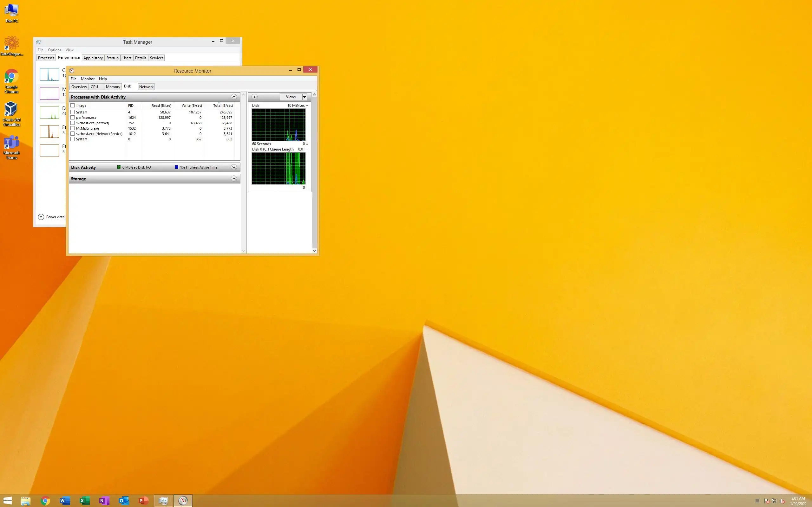The height and width of the screenshot is (507, 812).
Task: Switch to the Network tab
Action: click(x=146, y=87)
